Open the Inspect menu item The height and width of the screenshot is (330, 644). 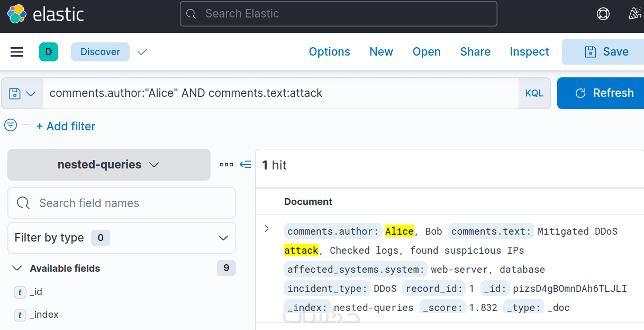tap(529, 52)
